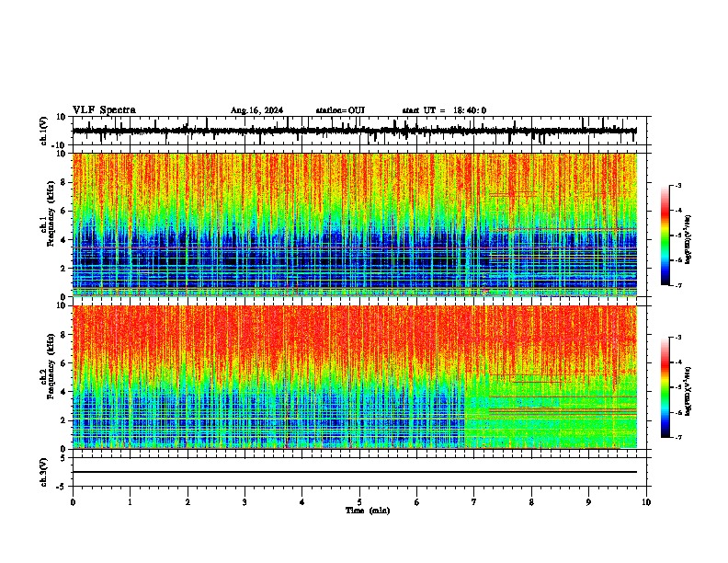Viewport: 728px width, 563px height.
Task: Click time axis tick label "2"
Action: click(x=188, y=502)
